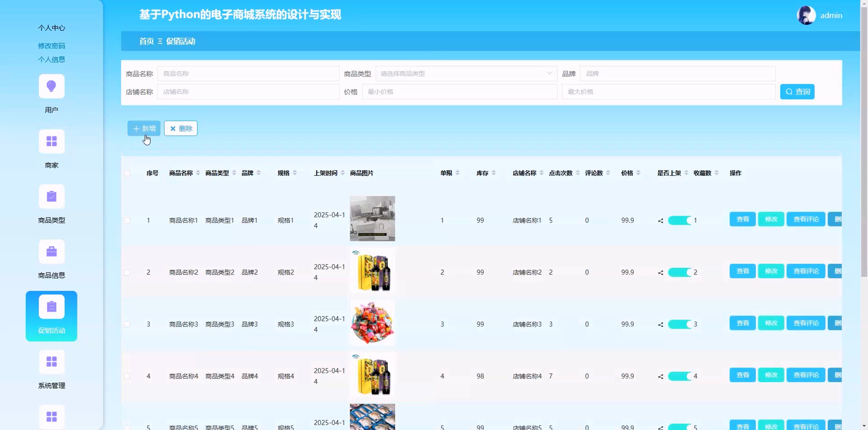Select the 促销活动 document icon
868x430 pixels.
pyautogui.click(x=51, y=307)
